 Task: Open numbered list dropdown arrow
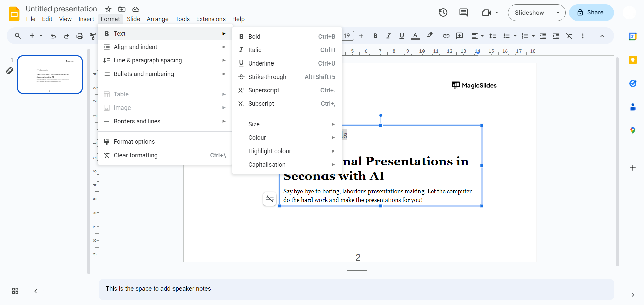tap(533, 36)
